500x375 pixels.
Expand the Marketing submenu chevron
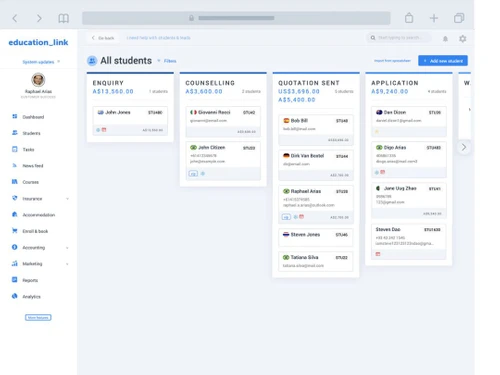pos(67,264)
